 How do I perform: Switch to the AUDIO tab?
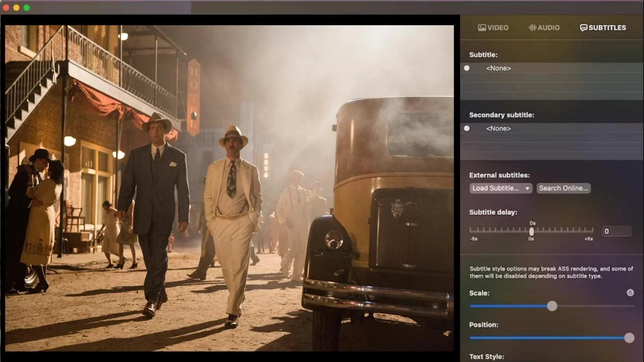(x=544, y=28)
